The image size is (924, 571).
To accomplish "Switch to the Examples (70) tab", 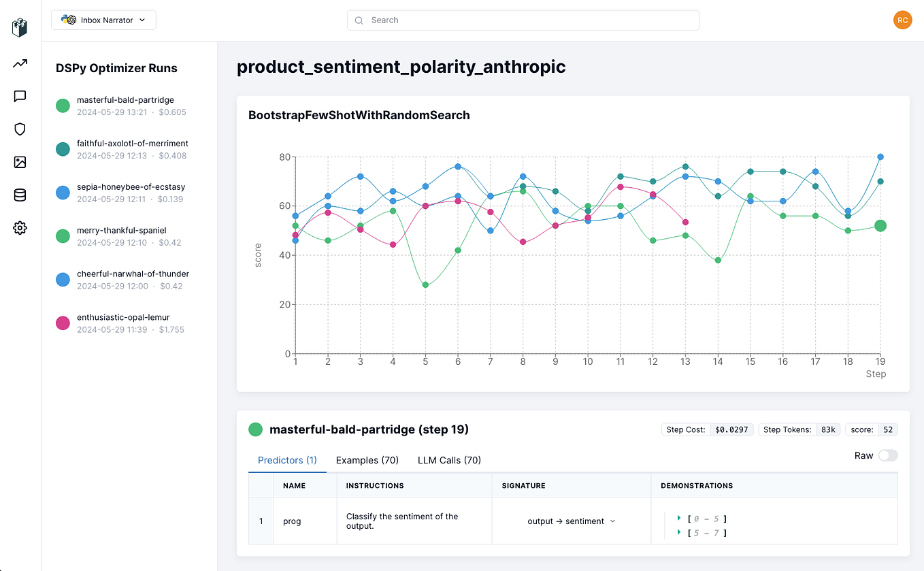I will point(367,460).
